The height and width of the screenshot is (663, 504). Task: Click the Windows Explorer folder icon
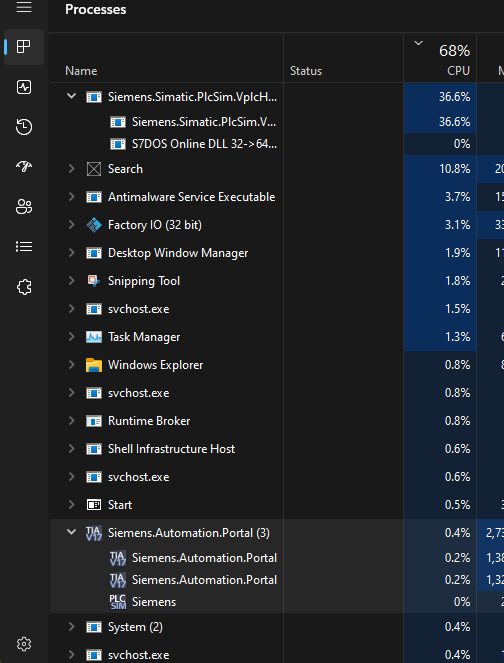pyautogui.click(x=94, y=365)
